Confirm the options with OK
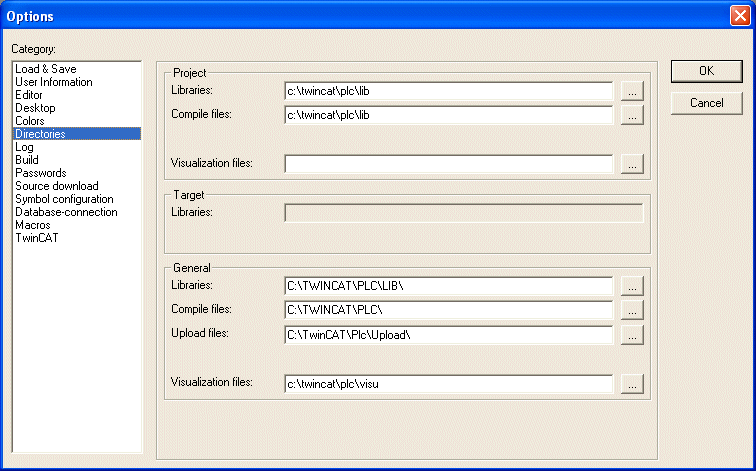This screenshot has width=756, height=471. pyautogui.click(x=706, y=71)
